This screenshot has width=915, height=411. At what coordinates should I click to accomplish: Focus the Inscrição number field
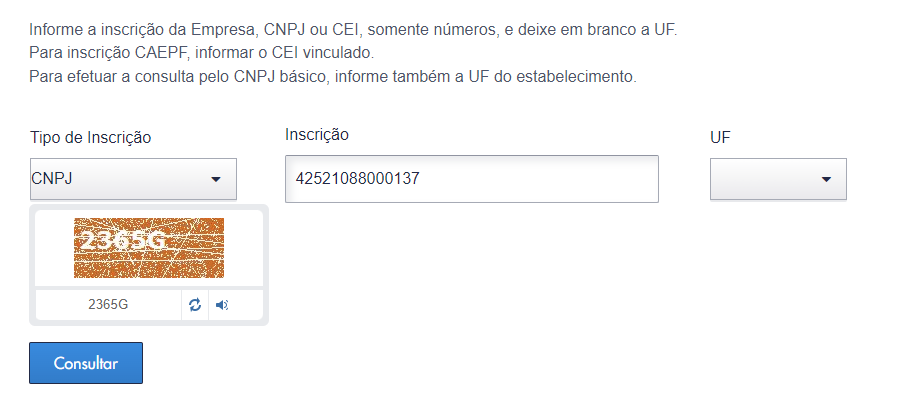471,179
